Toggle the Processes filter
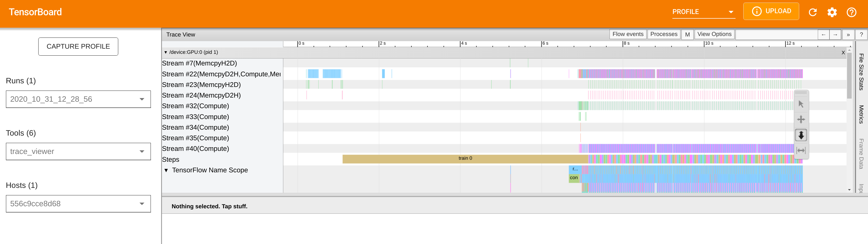 (x=663, y=34)
